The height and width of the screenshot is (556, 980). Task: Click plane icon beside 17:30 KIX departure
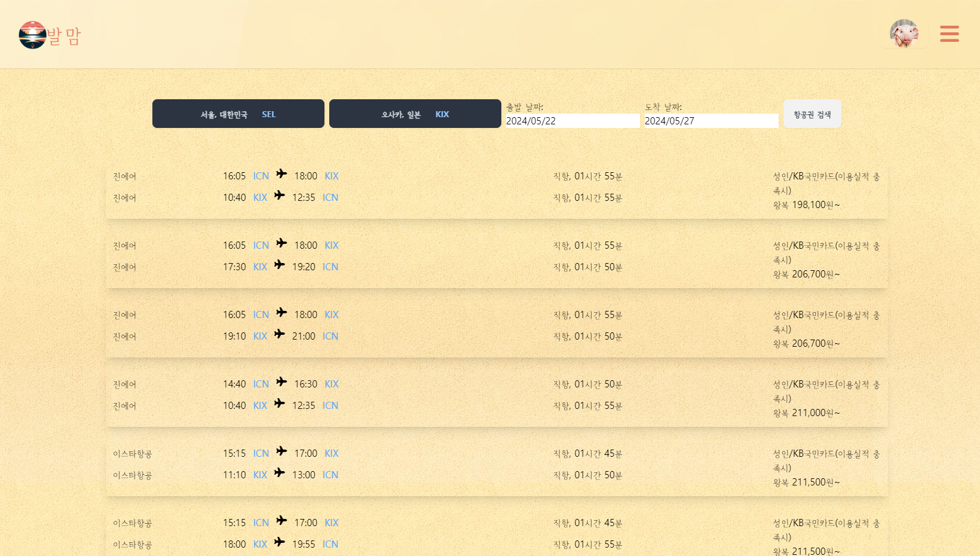tap(280, 265)
